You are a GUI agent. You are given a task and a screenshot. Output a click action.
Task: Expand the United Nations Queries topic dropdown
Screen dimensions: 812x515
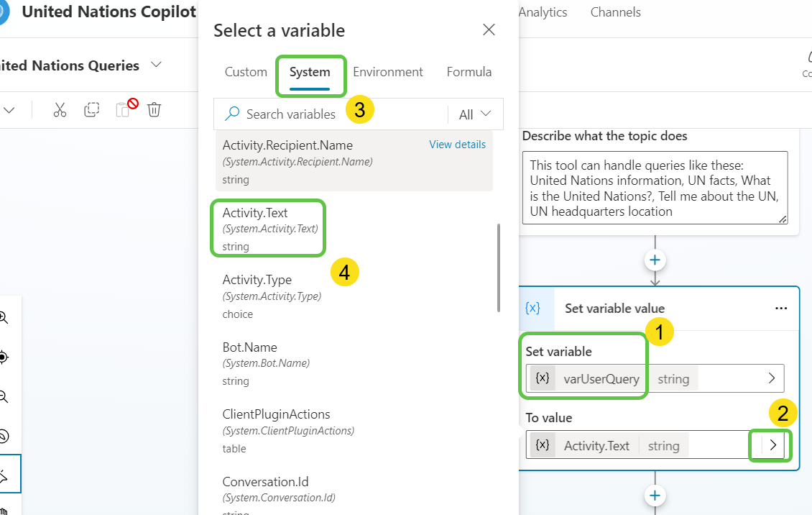pos(157,65)
